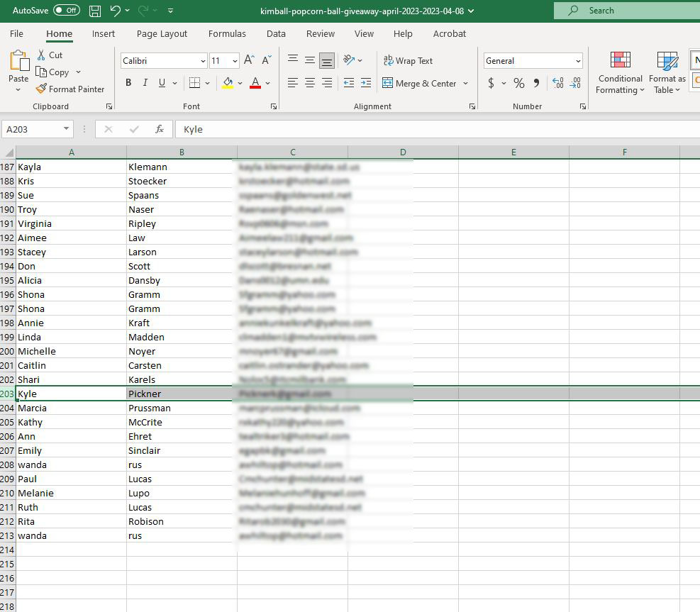Toggle Bold formatting on

point(128,83)
